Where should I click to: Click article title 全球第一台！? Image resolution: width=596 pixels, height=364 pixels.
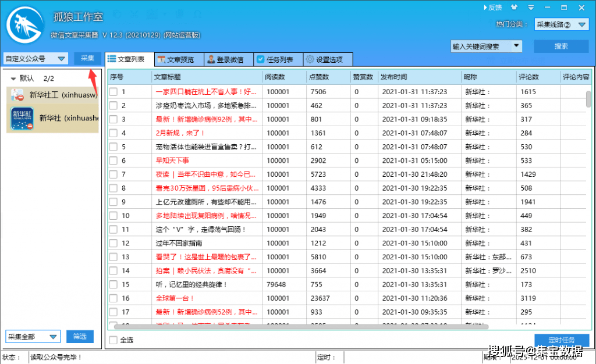tap(175, 298)
